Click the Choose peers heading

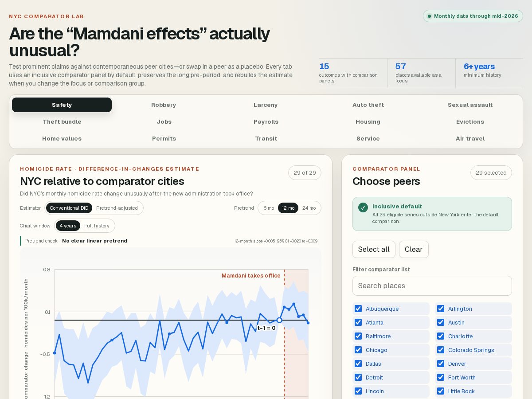[x=386, y=181]
